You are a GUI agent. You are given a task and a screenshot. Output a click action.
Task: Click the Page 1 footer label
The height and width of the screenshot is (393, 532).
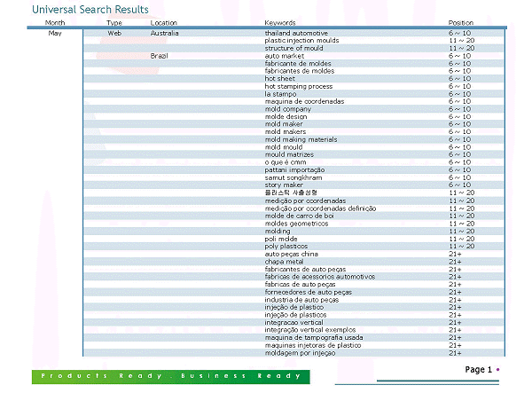point(479,370)
